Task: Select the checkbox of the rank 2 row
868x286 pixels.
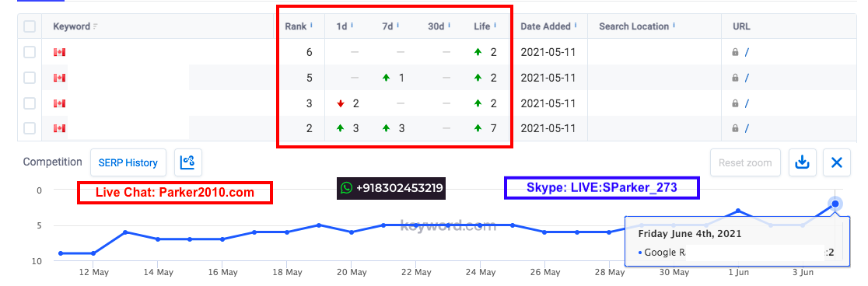Action: point(30,128)
